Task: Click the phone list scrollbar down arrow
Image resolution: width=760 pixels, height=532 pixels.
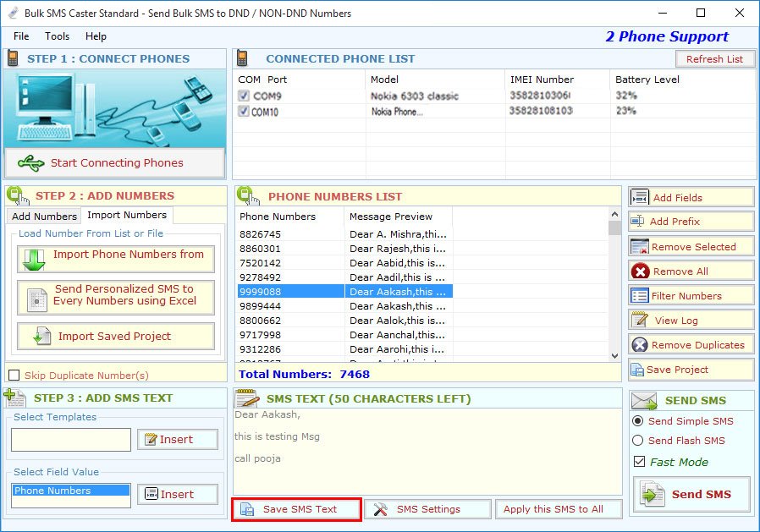Action: (614, 355)
